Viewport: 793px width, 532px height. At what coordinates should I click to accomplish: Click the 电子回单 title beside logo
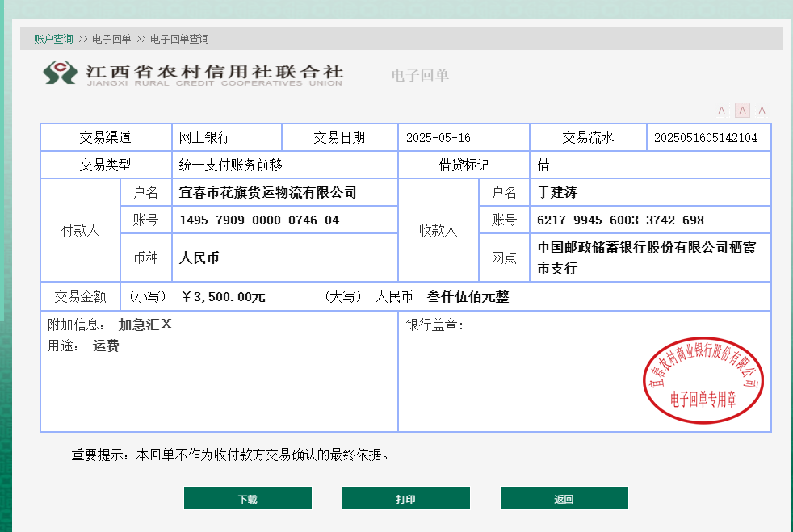click(x=420, y=75)
